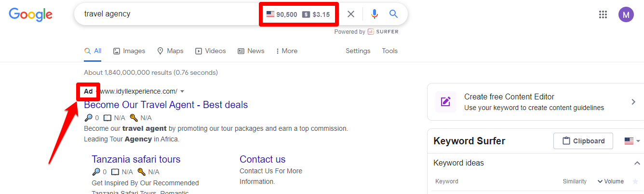Click the Google logo
Viewport: 644px width, 194px height.
[x=30, y=14]
